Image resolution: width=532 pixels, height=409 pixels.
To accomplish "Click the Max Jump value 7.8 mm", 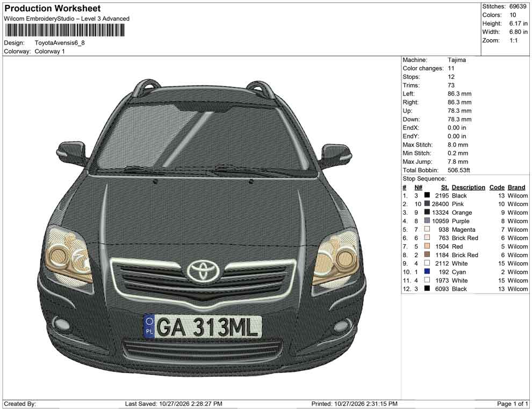I will [x=458, y=162].
